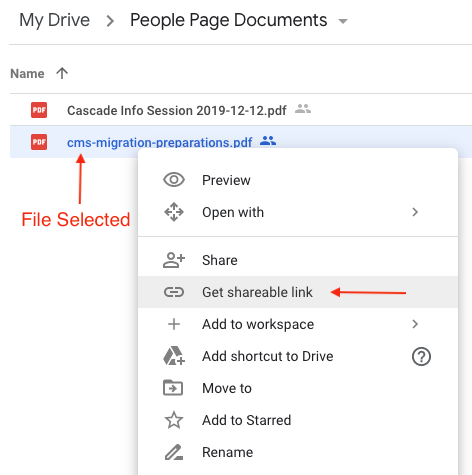Choose Preview from the context menu
Viewport: 472px width, 475px height.
tap(298, 180)
